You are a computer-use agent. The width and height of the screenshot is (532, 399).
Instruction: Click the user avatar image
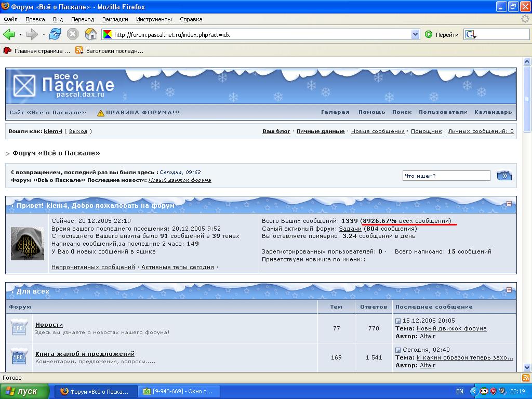(x=27, y=243)
